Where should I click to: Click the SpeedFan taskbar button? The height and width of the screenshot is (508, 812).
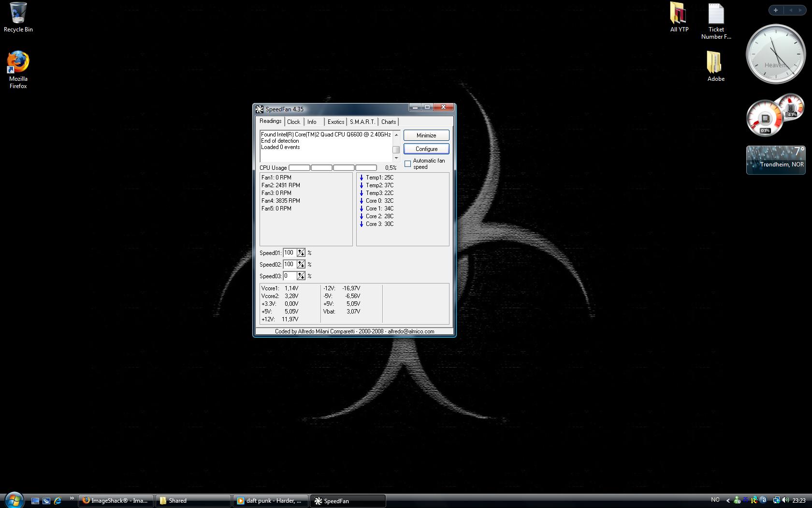[x=348, y=501]
